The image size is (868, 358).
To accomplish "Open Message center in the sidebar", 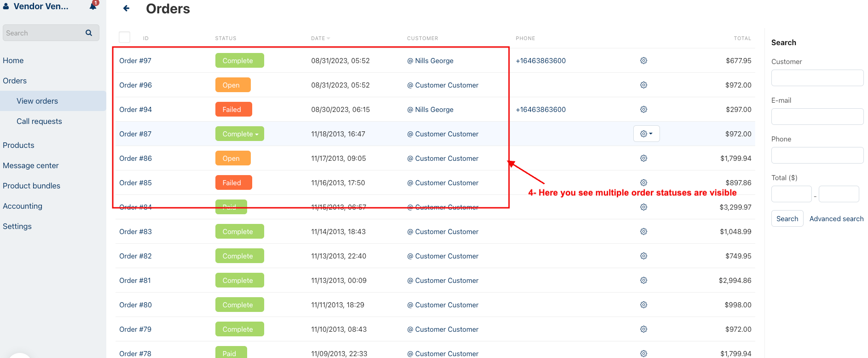I will coord(31,165).
